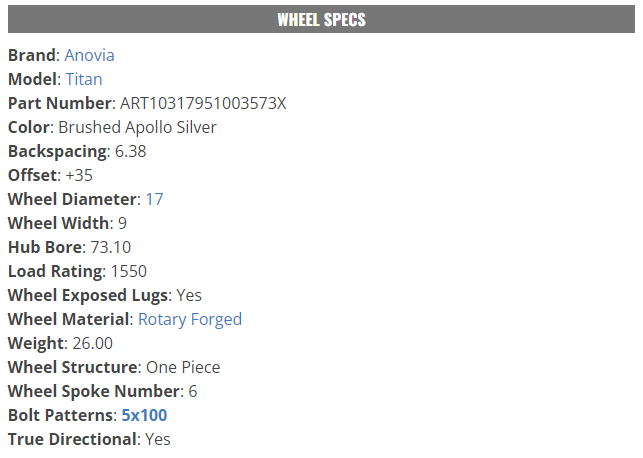Click the part number ART10317951003573X

[203, 103]
